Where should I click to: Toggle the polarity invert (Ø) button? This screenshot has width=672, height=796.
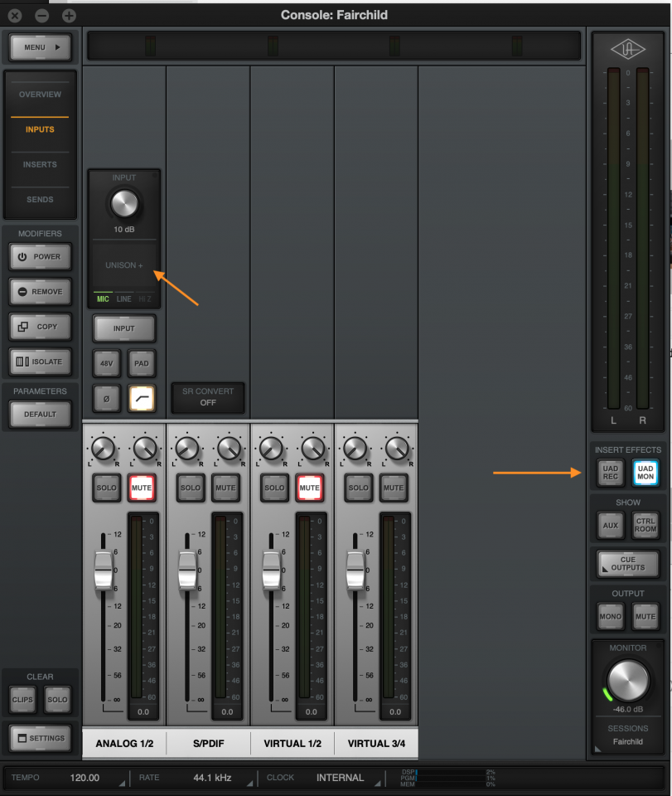point(107,399)
